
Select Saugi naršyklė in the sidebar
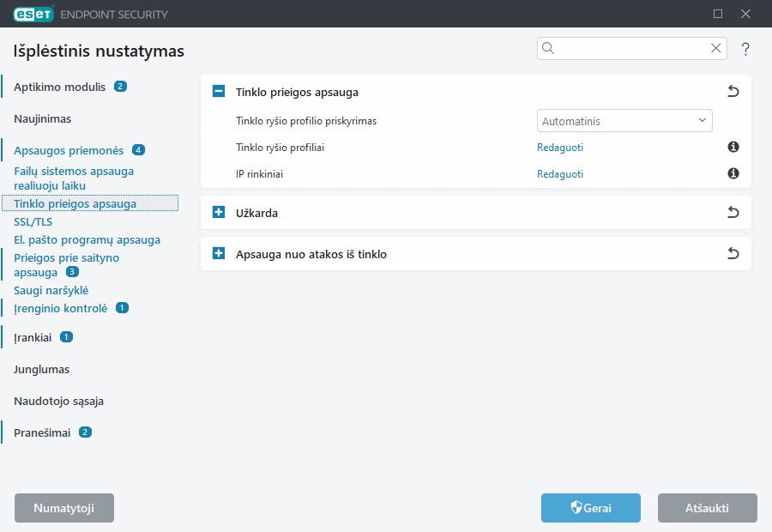pyautogui.click(x=51, y=291)
